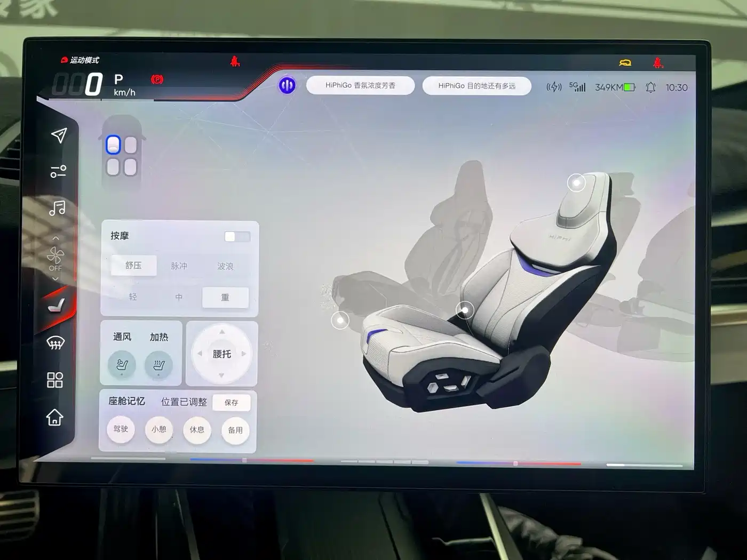Select the 脉冲 massage mode

point(179,266)
